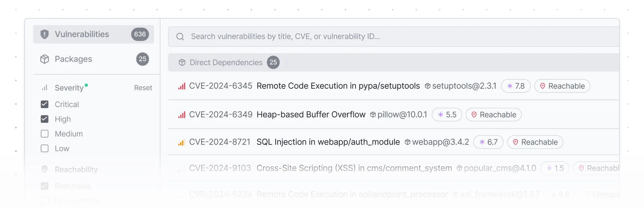Viewport: 644px width, 208px height.
Task: Select Remote Code Execution in pypa/setuptools title
Action: tap(338, 86)
